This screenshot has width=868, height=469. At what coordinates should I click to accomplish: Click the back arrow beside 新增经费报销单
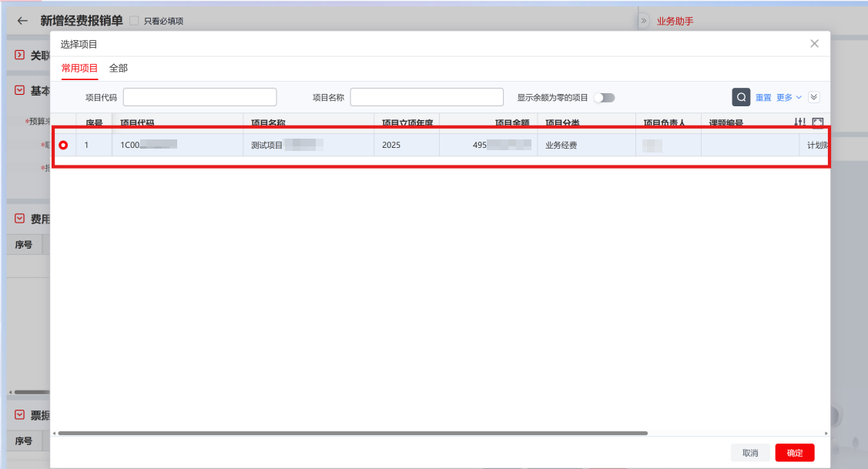22,21
